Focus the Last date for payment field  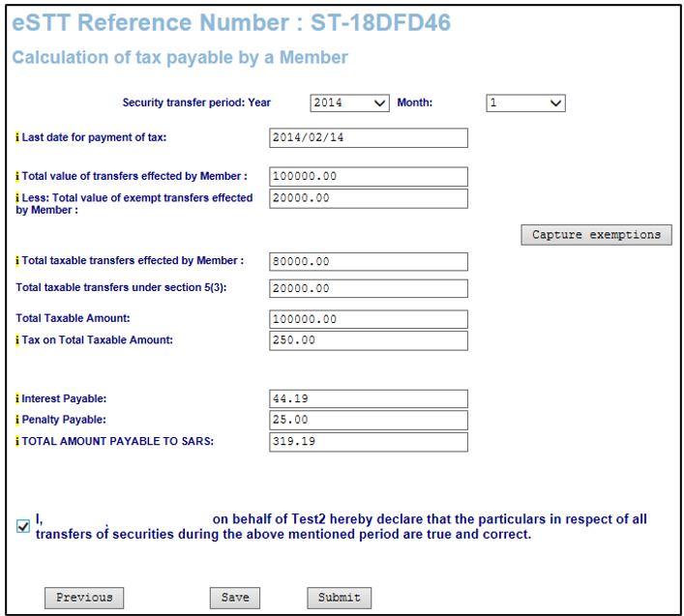[369, 137]
